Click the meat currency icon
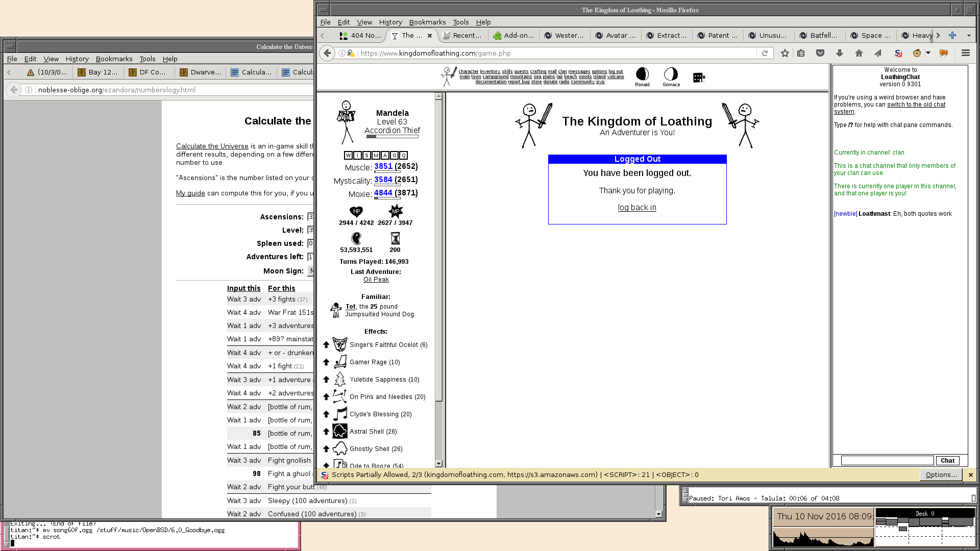 tap(356, 238)
